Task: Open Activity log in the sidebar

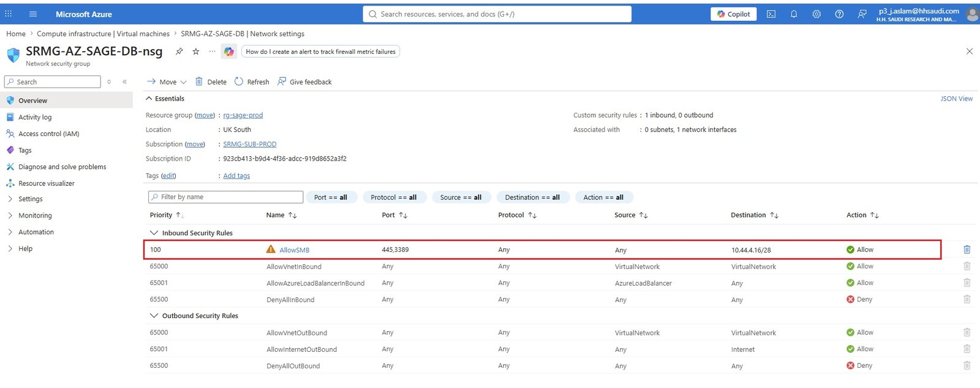Action: pos(35,117)
